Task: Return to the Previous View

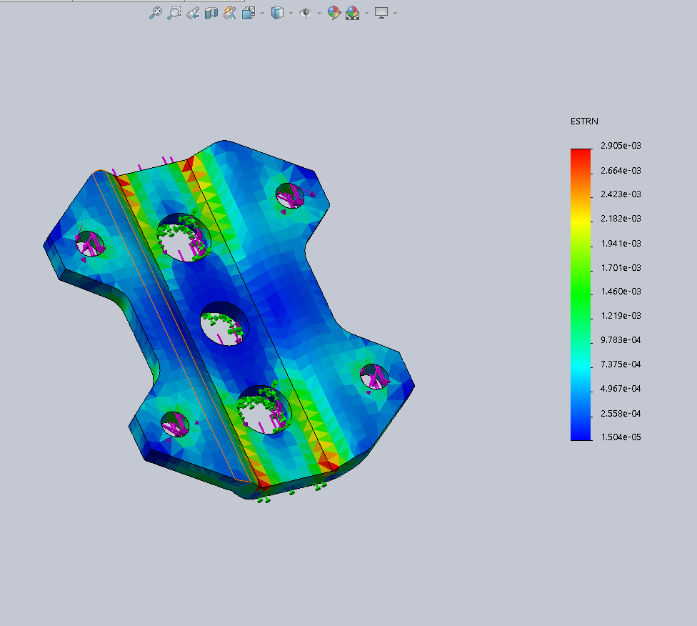Action: (193, 13)
